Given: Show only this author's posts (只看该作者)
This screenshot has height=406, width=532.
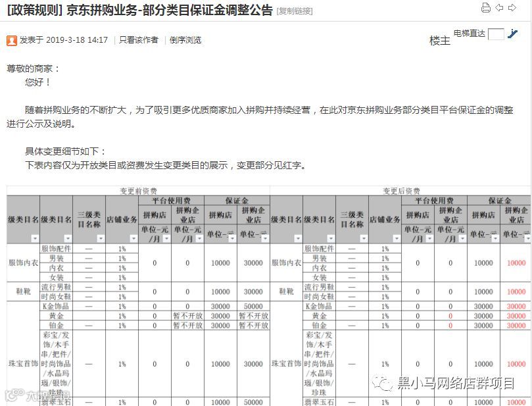Looking at the screenshot, I should coord(139,40).
